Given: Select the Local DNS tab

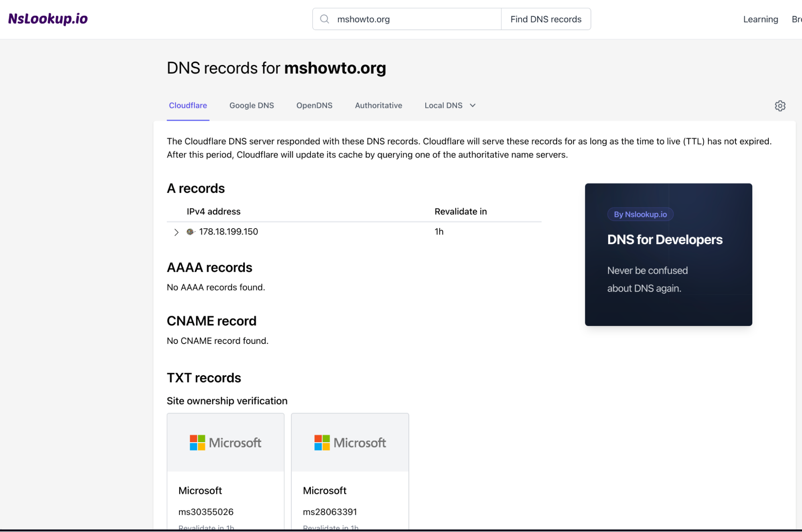Looking at the screenshot, I should (x=443, y=105).
